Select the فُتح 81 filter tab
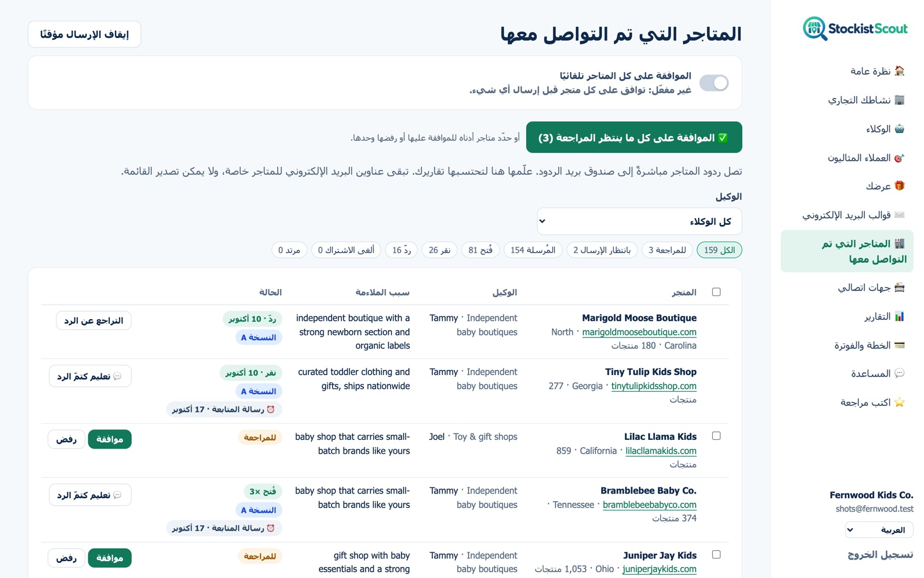 tap(480, 250)
